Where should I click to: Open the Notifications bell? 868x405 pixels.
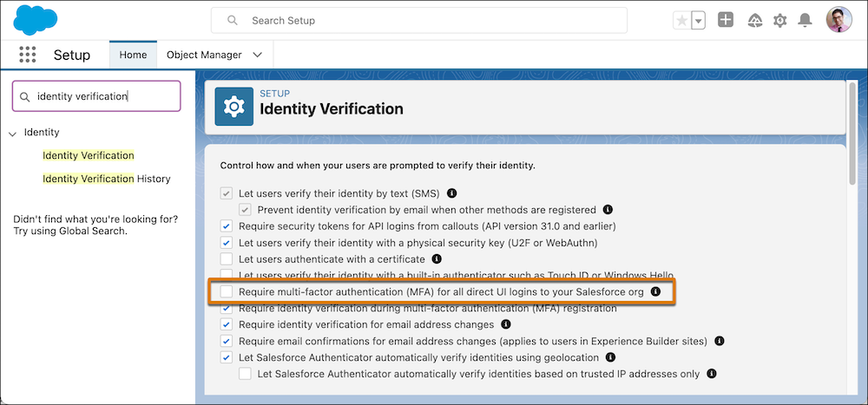tap(805, 21)
